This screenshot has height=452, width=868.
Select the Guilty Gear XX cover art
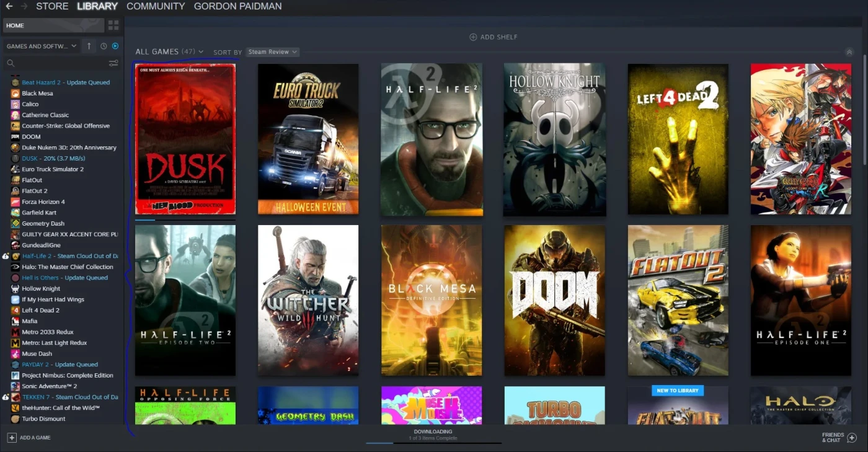click(x=800, y=140)
